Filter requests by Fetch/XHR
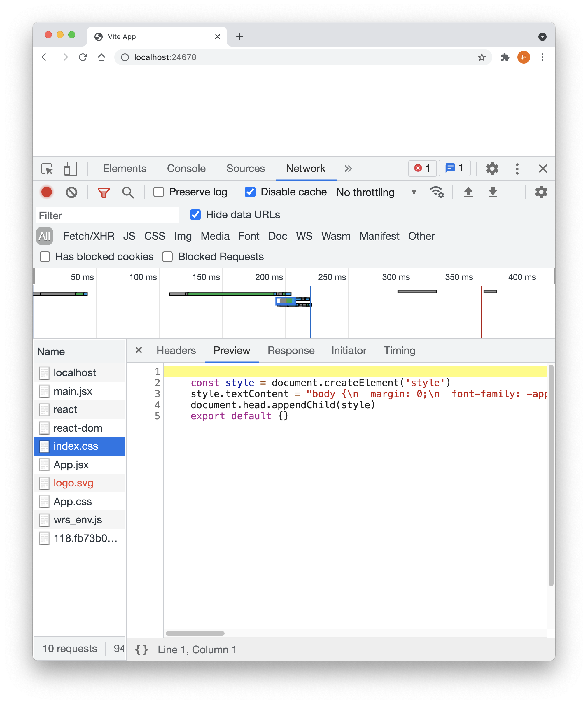588x704 pixels. (89, 236)
